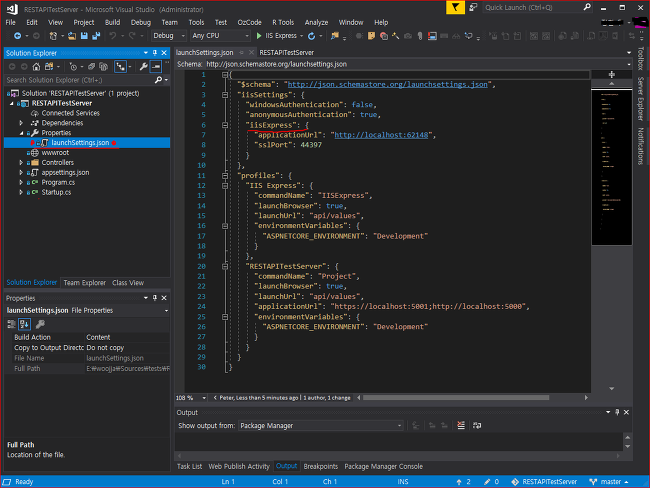Viewport: 650px width, 488px height.
Task: Collapse the iisExpress block in the editor
Action: [x=225, y=125]
